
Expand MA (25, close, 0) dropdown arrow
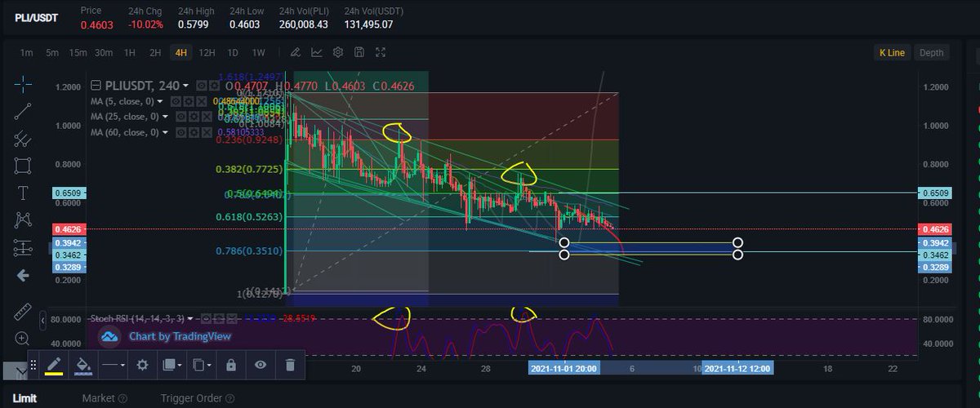pyautogui.click(x=165, y=117)
